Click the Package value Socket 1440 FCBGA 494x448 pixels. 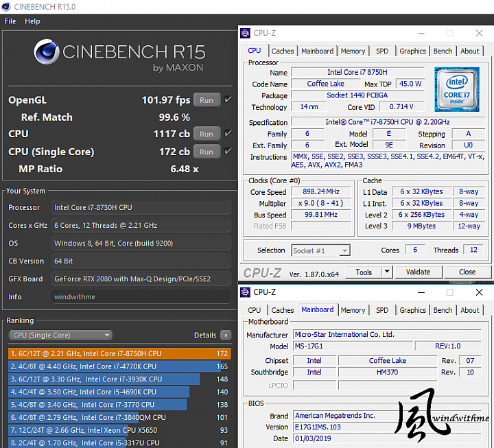[x=357, y=95]
